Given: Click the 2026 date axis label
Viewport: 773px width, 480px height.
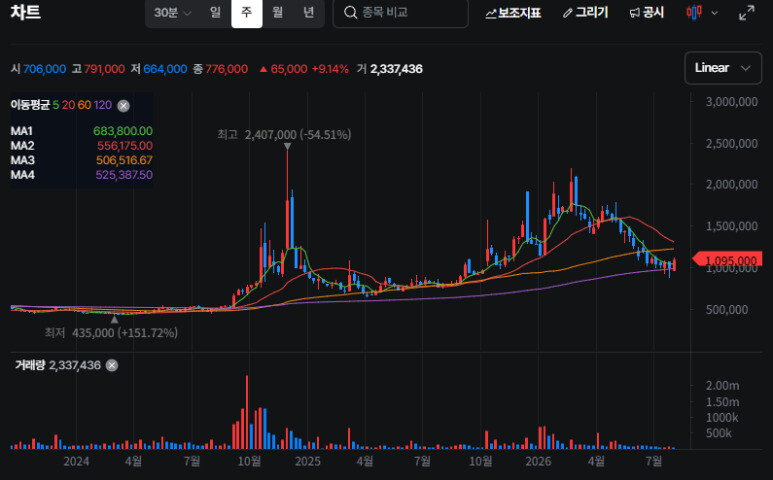Looking at the screenshot, I should (x=538, y=461).
